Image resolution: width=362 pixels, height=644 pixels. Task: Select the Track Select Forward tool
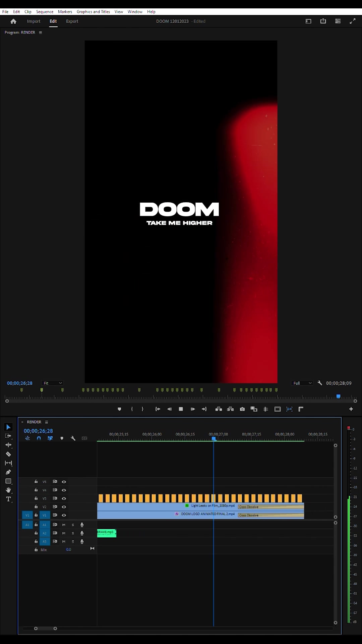[x=8, y=436]
